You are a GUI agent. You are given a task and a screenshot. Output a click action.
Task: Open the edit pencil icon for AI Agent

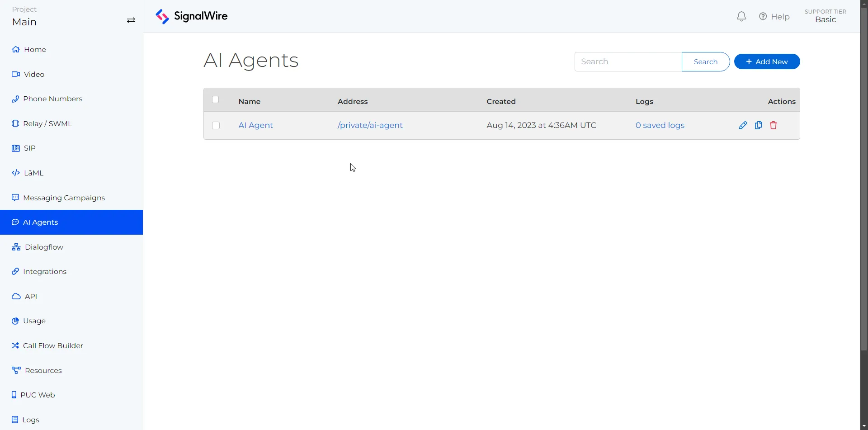pos(744,125)
